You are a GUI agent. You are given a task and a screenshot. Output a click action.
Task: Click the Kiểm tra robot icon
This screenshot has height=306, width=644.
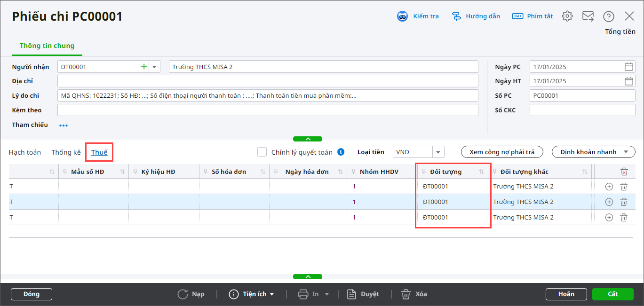402,16
